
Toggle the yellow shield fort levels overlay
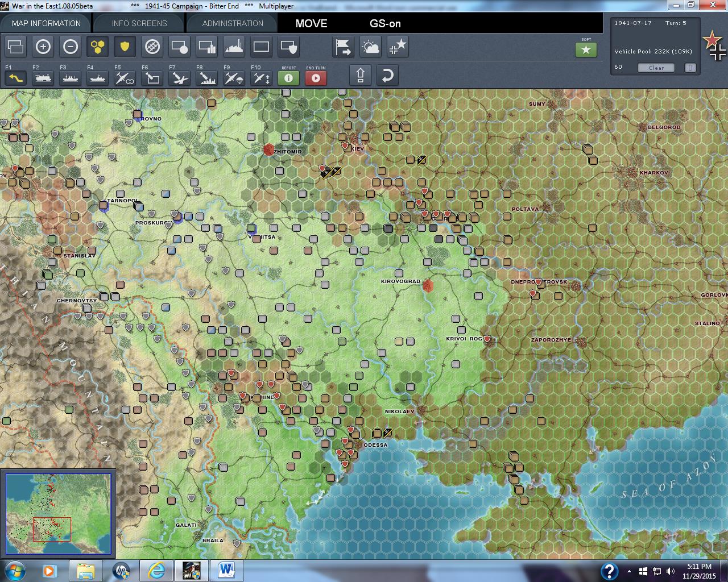(x=125, y=47)
